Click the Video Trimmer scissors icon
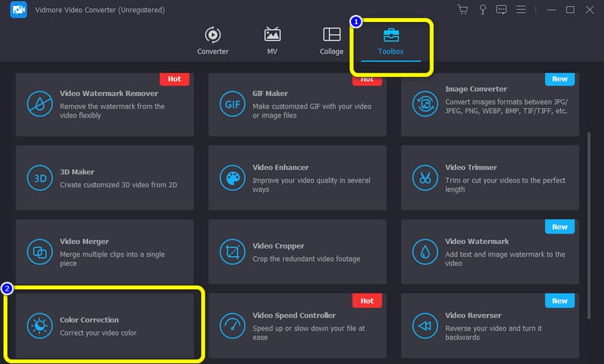 pyautogui.click(x=425, y=178)
